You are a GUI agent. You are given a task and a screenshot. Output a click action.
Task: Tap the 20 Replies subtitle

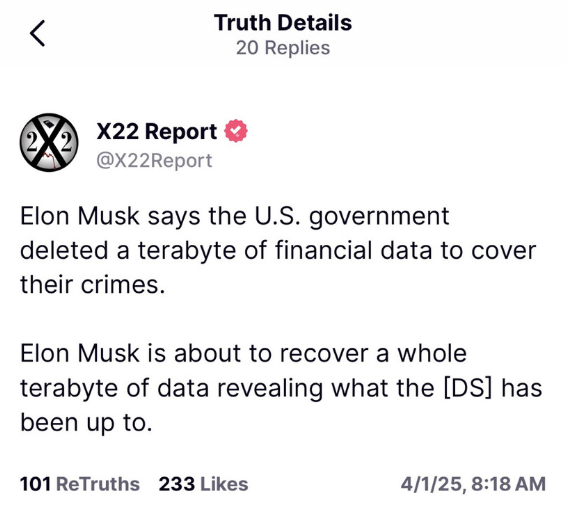[283, 48]
